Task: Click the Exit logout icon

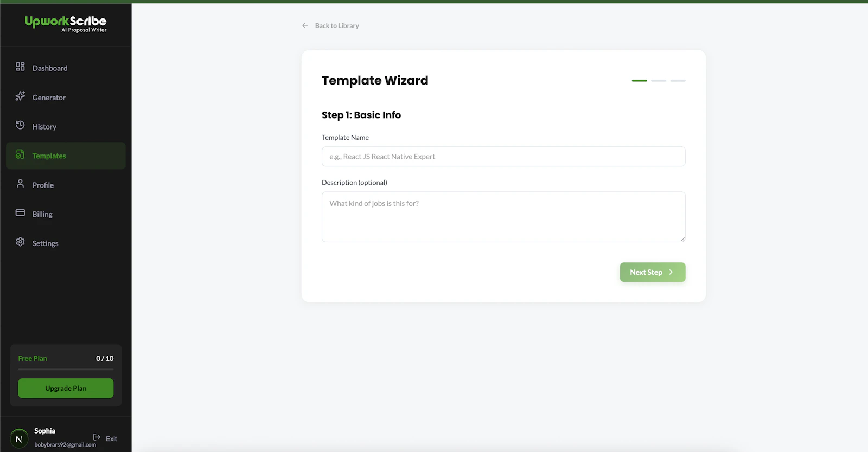Action: (97, 437)
